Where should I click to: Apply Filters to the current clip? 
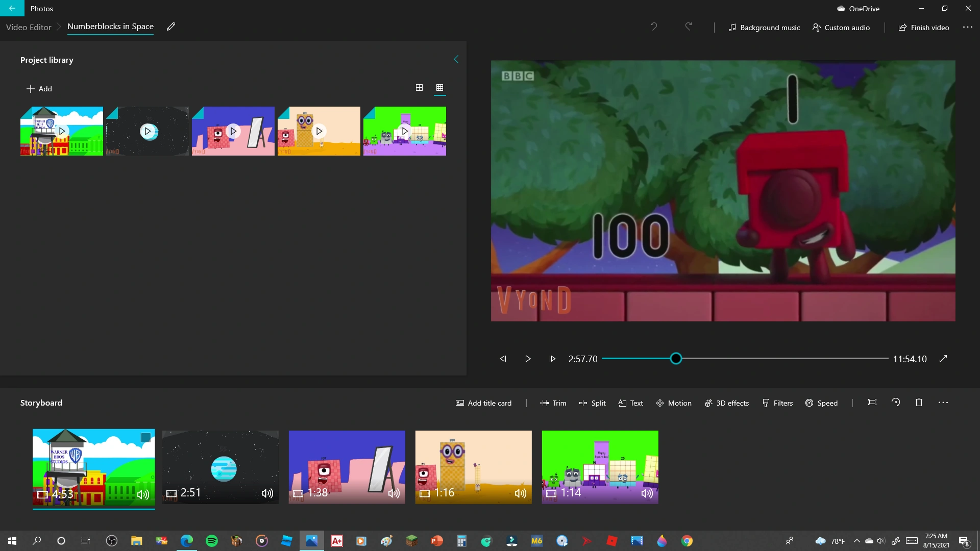pos(777,403)
